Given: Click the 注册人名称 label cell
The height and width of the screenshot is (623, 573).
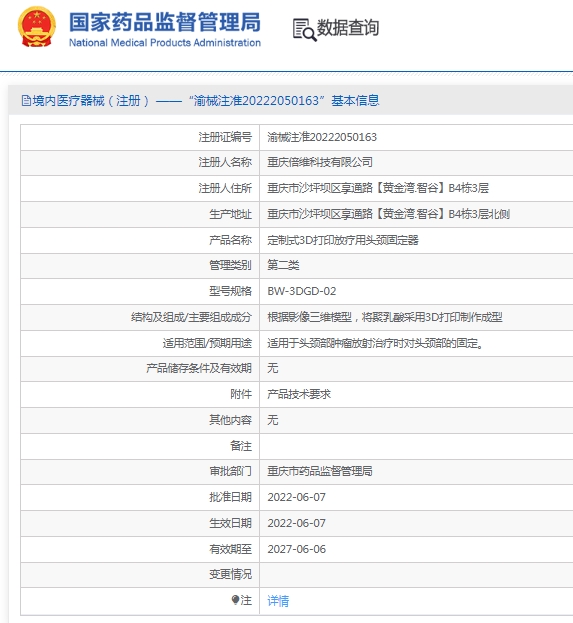Looking at the screenshot, I should tap(225, 162).
